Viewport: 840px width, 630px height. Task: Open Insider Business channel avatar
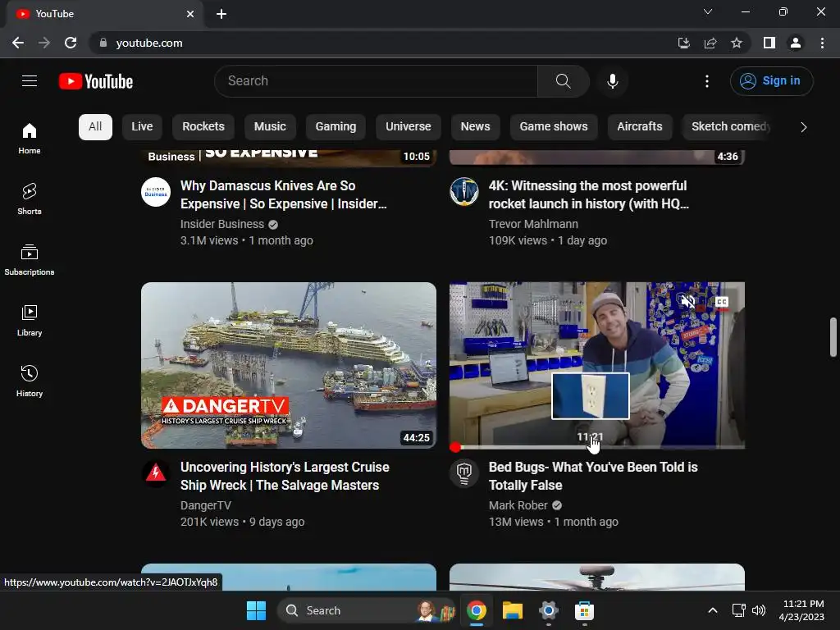point(156,192)
